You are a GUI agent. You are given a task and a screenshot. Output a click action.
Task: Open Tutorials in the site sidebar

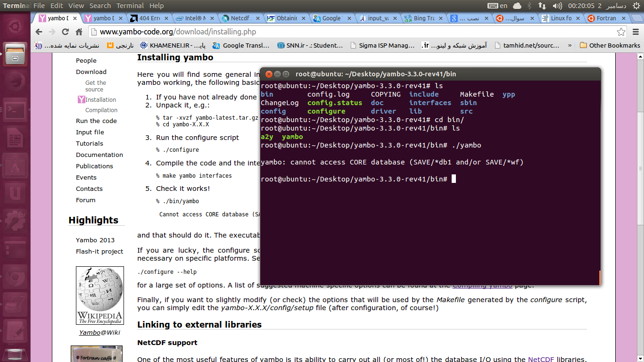pyautogui.click(x=90, y=143)
